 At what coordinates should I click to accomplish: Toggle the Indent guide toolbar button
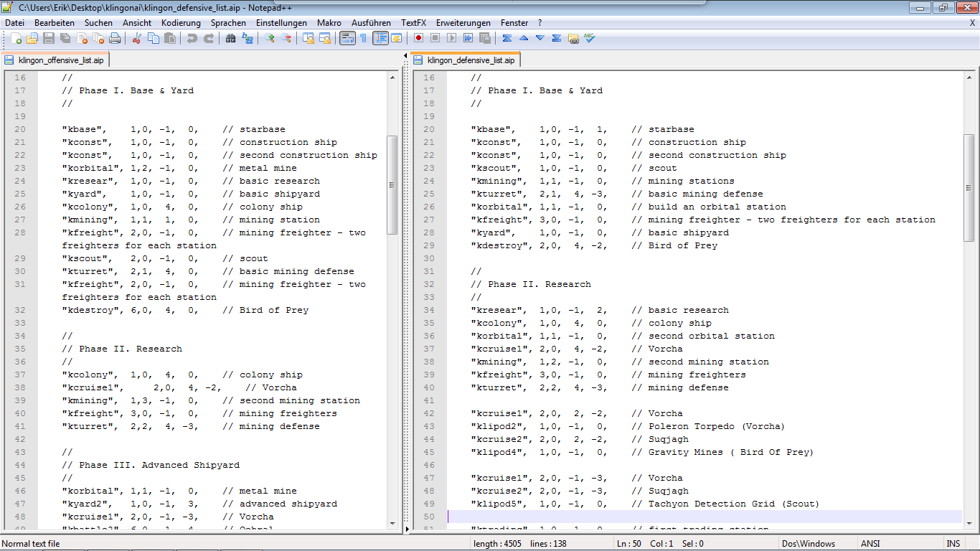[380, 38]
